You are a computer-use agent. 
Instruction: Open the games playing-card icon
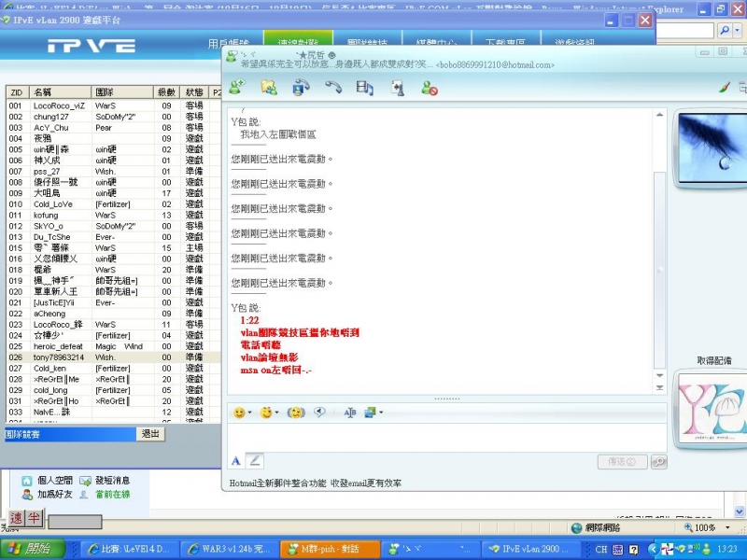[398, 88]
